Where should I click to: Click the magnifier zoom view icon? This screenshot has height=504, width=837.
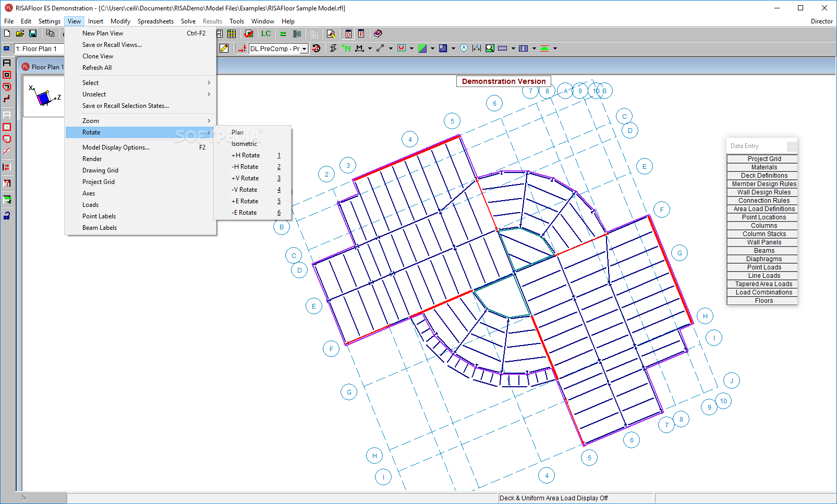click(x=490, y=48)
